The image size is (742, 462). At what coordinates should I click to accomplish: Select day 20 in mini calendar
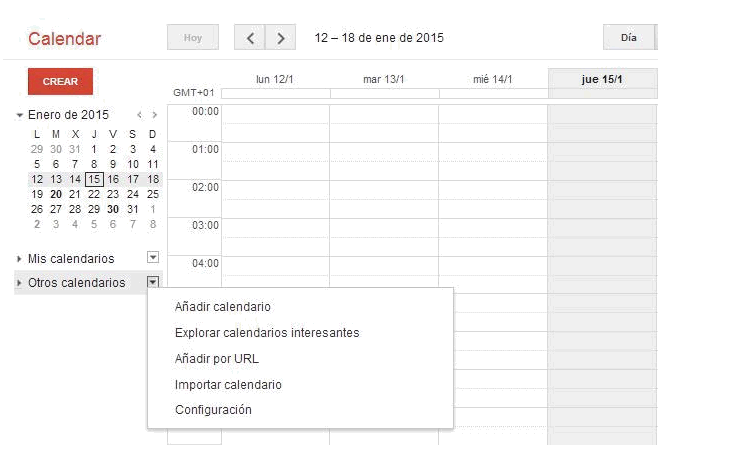pos(56,194)
